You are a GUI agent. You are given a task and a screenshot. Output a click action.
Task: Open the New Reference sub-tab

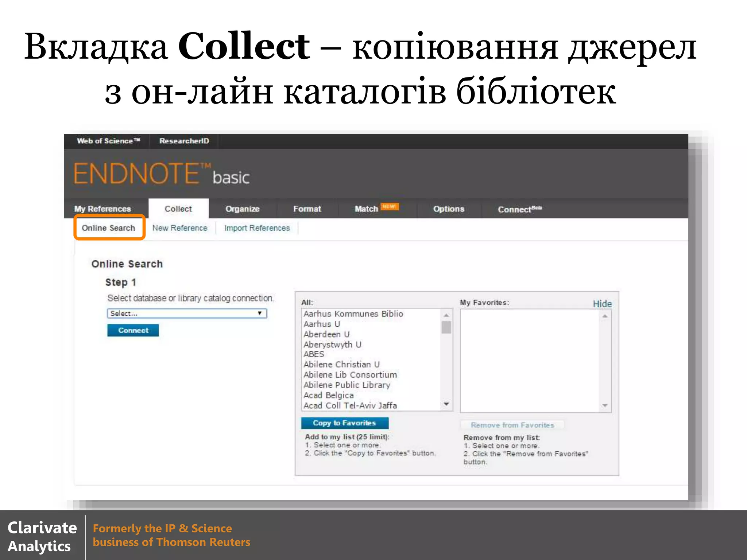coord(180,228)
